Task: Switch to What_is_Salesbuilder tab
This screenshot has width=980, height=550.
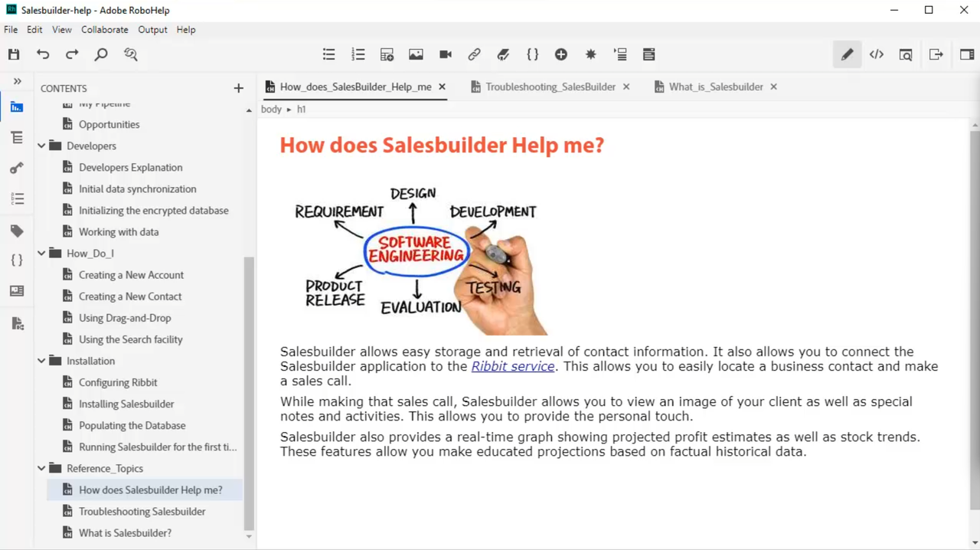Action: point(716,87)
